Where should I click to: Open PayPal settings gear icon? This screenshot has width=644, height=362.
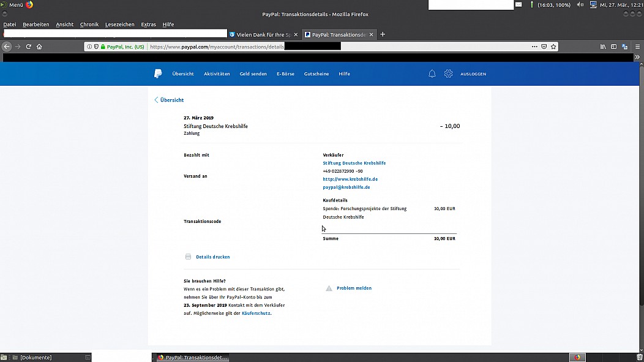coord(448,74)
